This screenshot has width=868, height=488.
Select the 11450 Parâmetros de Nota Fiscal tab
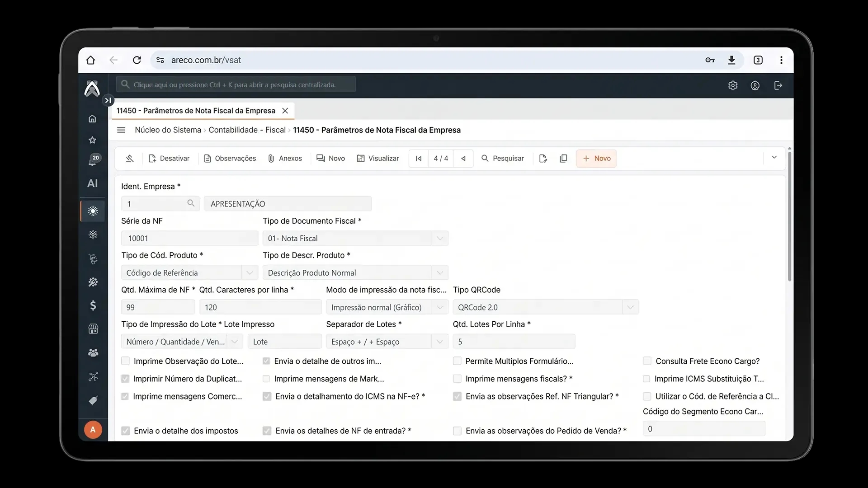203,111
